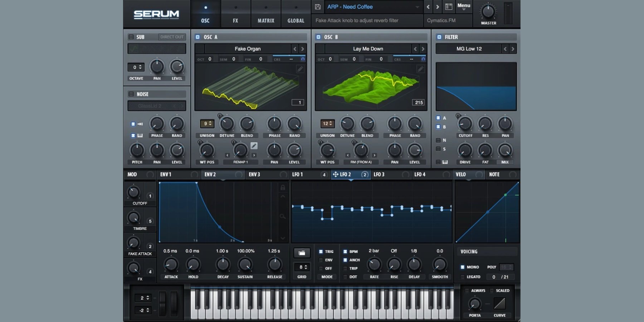Click the LFO Rate knob
This screenshot has width=644, height=322.
[374, 265]
